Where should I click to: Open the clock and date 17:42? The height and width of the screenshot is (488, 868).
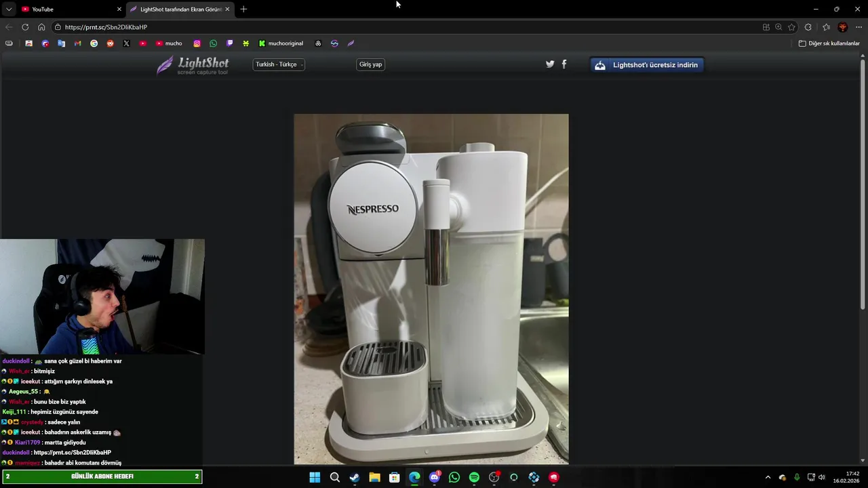click(x=846, y=477)
